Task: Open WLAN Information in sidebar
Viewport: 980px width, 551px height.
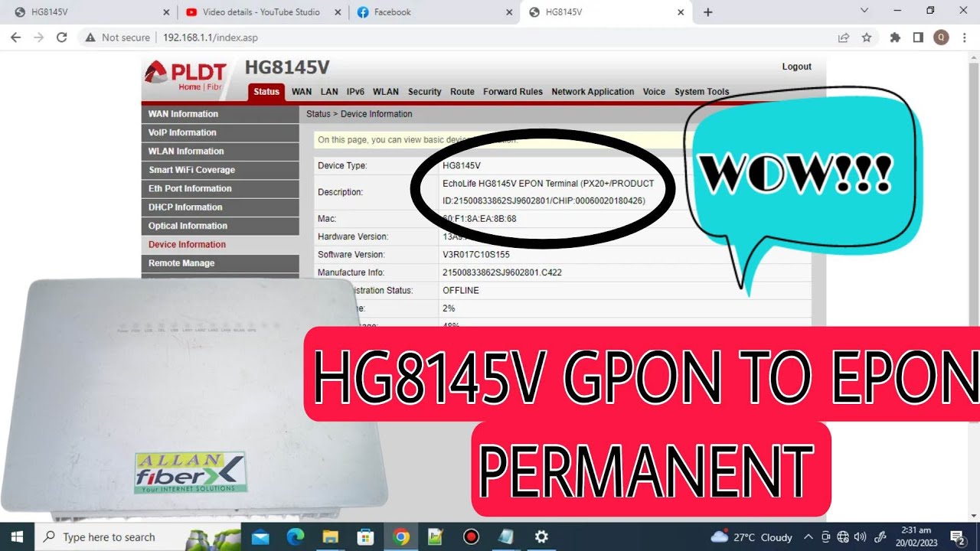Action: point(220,152)
